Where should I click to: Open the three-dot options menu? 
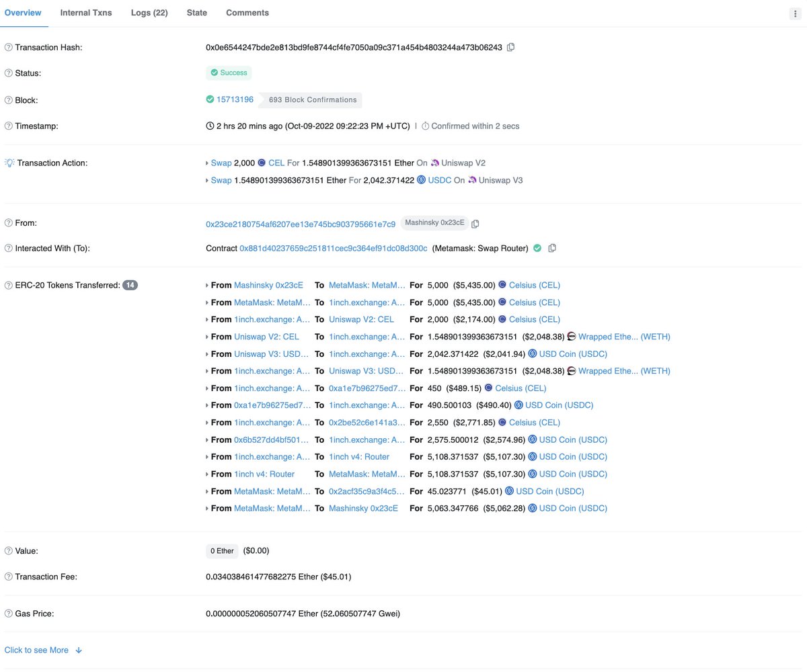click(794, 13)
